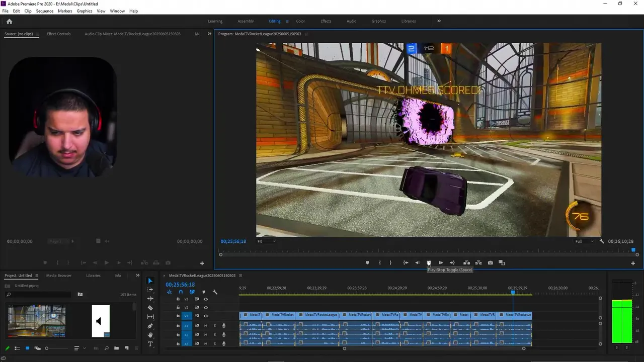Switch to Color workspace
The height and width of the screenshot is (362, 644).
[300, 21]
